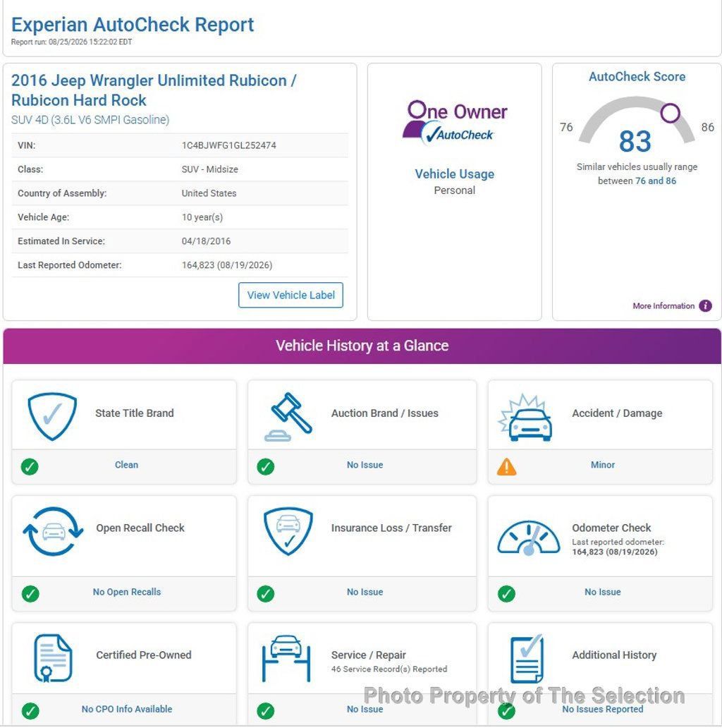Click the Additional History label
Viewport: 722px width, 728px height.
(614, 655)
